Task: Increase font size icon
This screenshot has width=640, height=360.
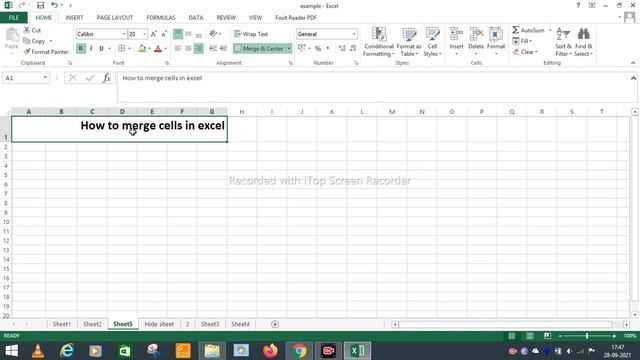Action: (x=153, y=34)
